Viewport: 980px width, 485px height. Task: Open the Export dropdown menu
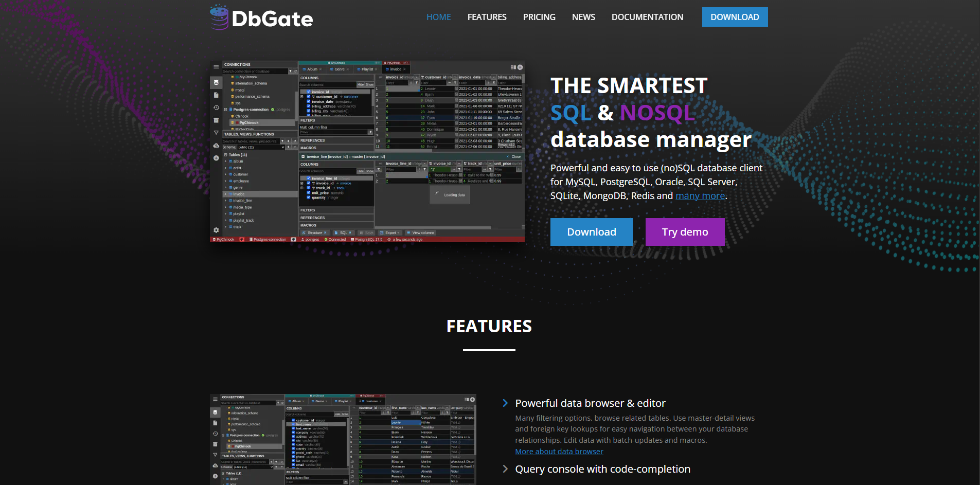(390, 232)
